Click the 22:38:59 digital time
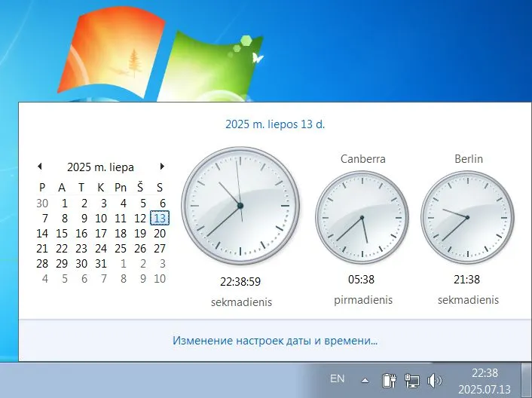This screenshot has width=532, height=398. [240, 282]
